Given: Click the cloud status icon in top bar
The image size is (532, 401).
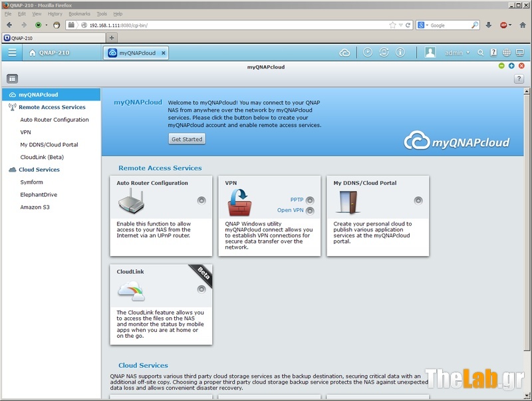Looking at the screenshot, I should [x=344, y=53].
